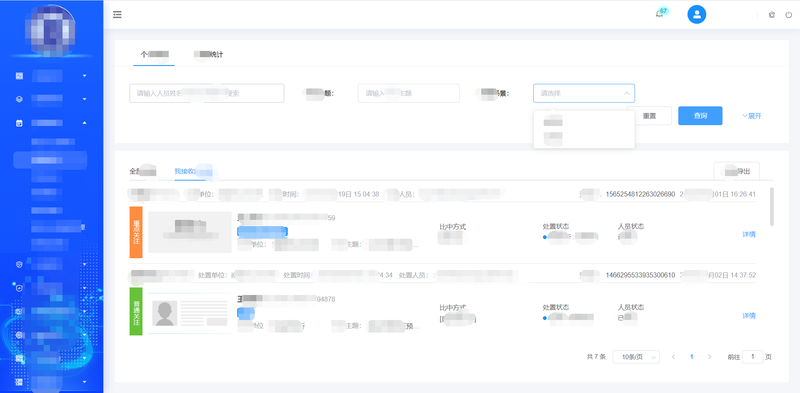Image resolution: width=800 pixels, height=393 pixels.
Task: Collapse the expanded calendar menu's up arrow
Action: pyautogui.click(x=84, y=123)
